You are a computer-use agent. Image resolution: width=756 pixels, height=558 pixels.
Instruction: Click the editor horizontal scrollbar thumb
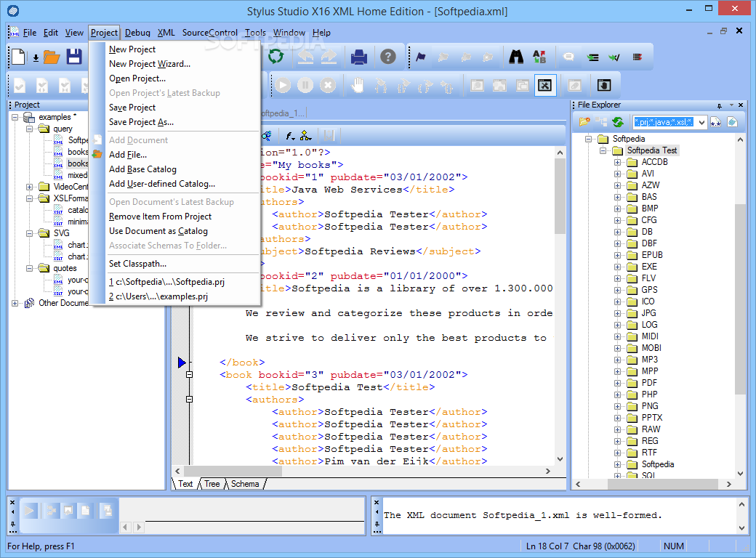(233, 472)
